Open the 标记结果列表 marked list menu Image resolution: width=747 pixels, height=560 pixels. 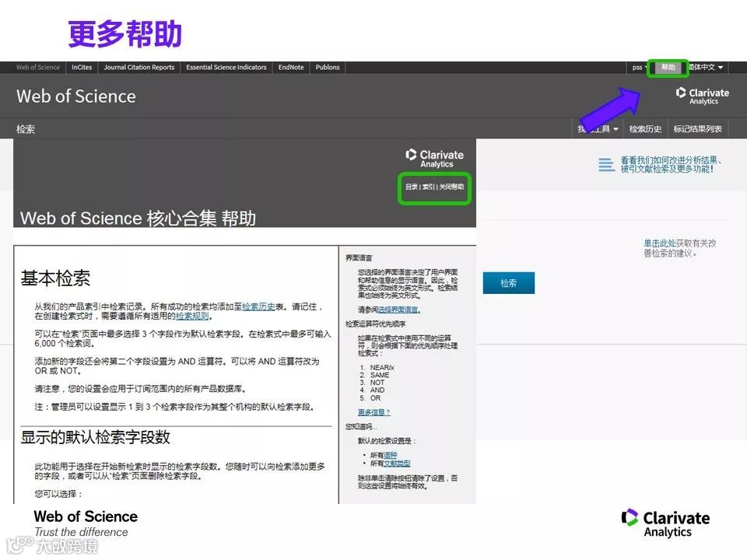697,129
